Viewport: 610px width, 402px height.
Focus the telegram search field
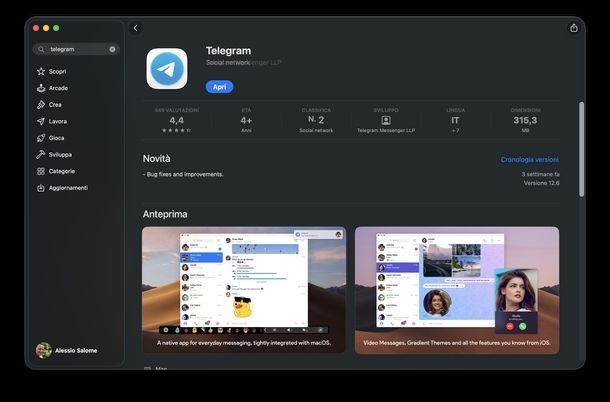pyautogui.click(x=76, y=49)
